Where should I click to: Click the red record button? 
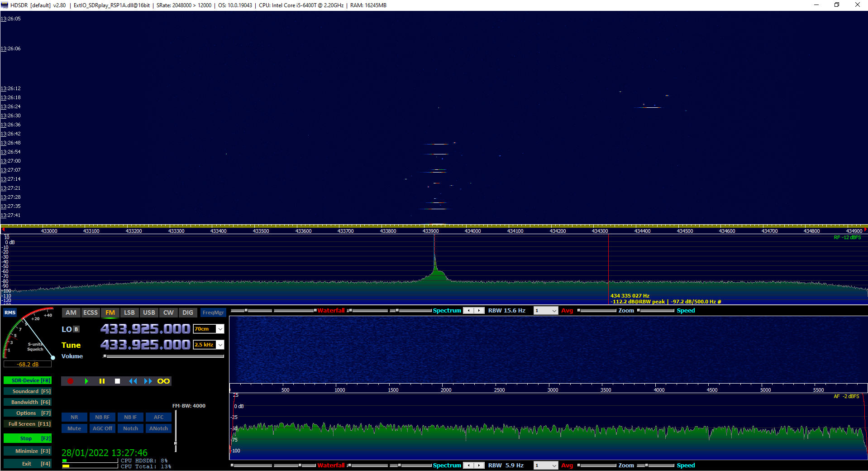(x=70, y=381)
